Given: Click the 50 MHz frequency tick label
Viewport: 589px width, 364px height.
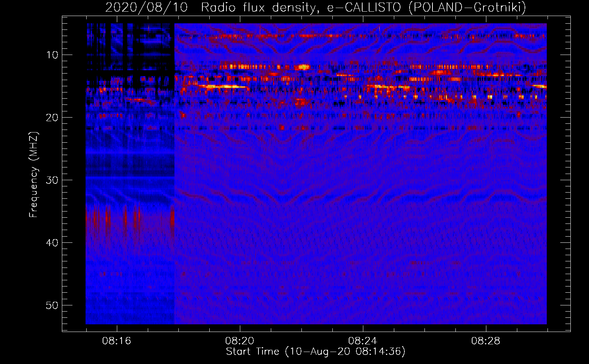Looking at the screenshot, I should click(52, 305).
